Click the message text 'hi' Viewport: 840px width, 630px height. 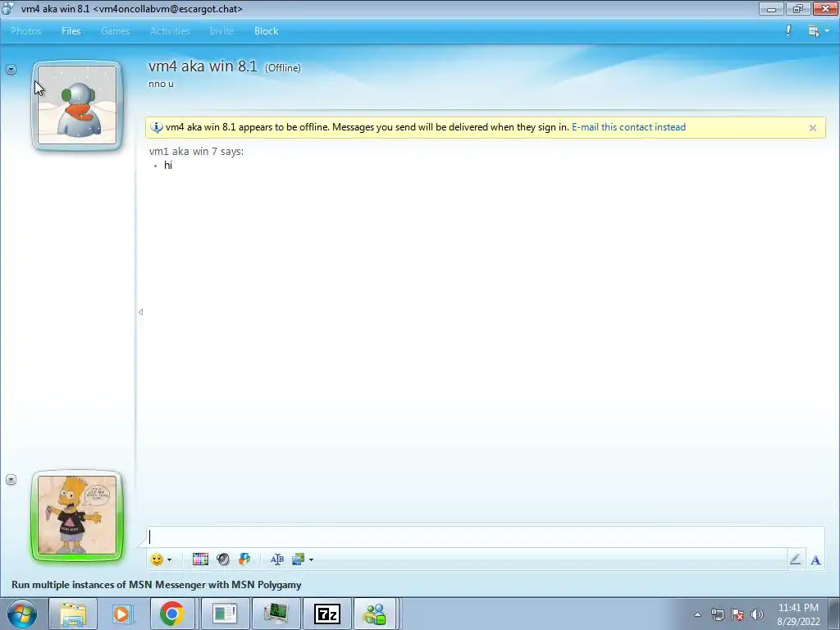168,166
